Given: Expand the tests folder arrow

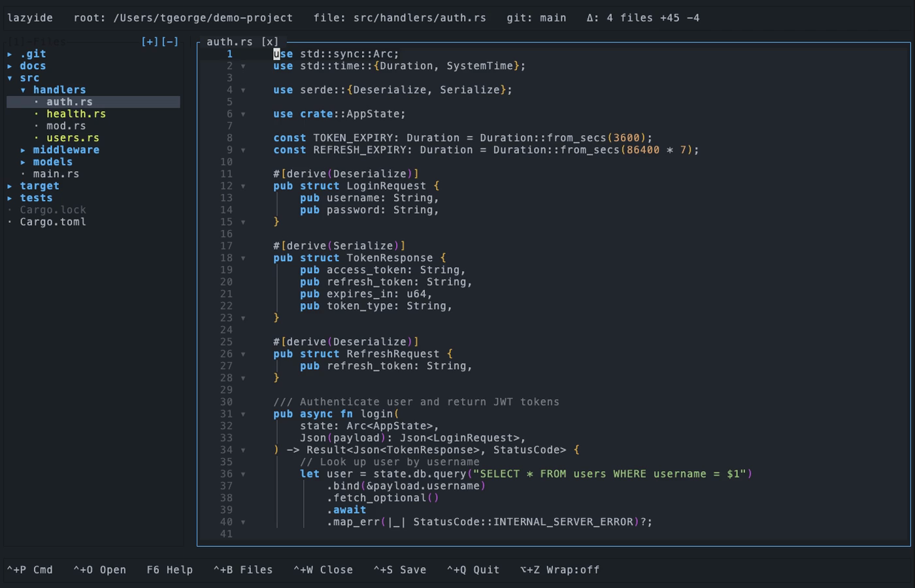Looking at the screenshot, I should click(10, 198).
